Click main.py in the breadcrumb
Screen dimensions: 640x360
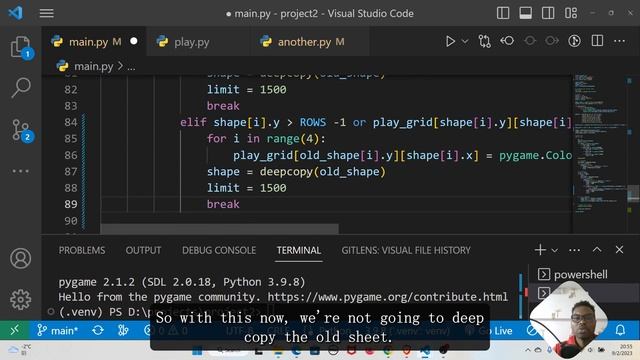pos(93,66)
